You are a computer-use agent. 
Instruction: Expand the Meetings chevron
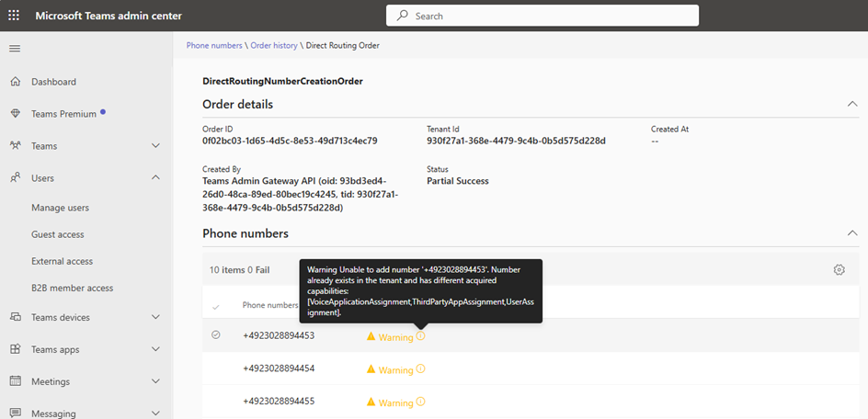point(156,381)
